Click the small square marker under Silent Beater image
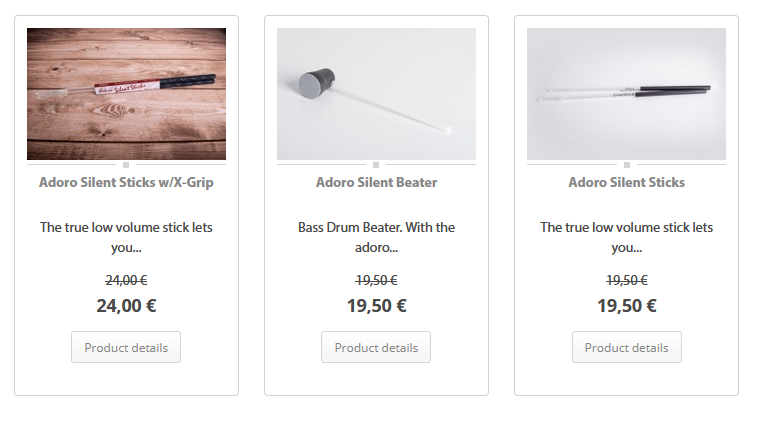The image size is (770, 421). tap(376, 165)
